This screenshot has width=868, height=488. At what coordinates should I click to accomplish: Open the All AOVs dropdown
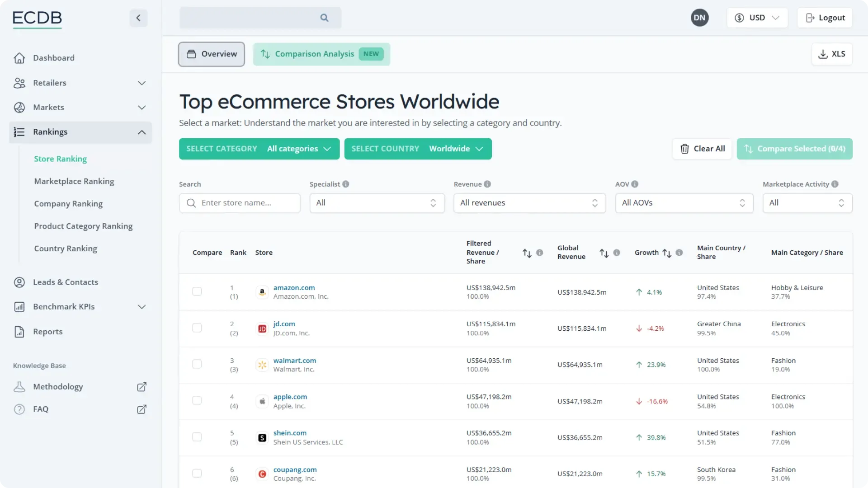click(x=684, y=203)
